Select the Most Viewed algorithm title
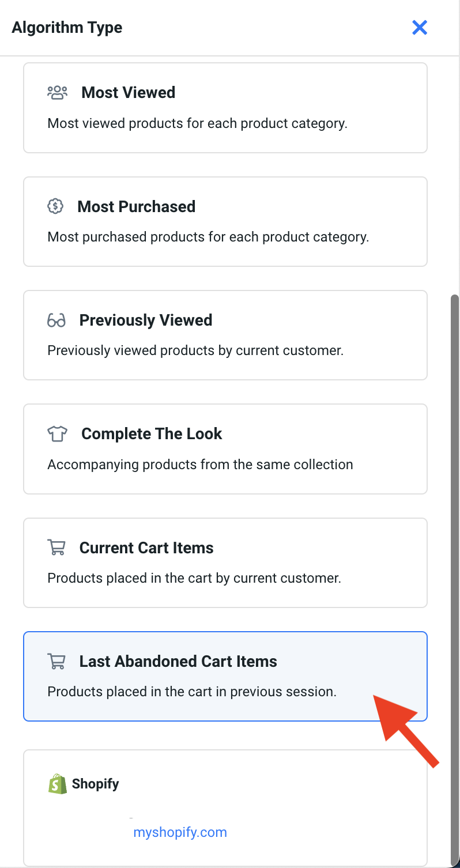Screen dimensions: 460x868 click(128, 92)
